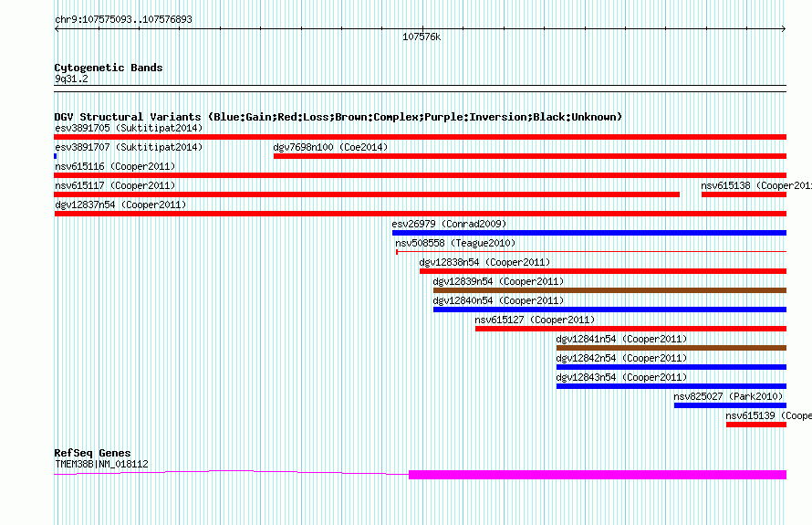Select the esv26979 (Conrad2009) label

click(x=449, y=224)
